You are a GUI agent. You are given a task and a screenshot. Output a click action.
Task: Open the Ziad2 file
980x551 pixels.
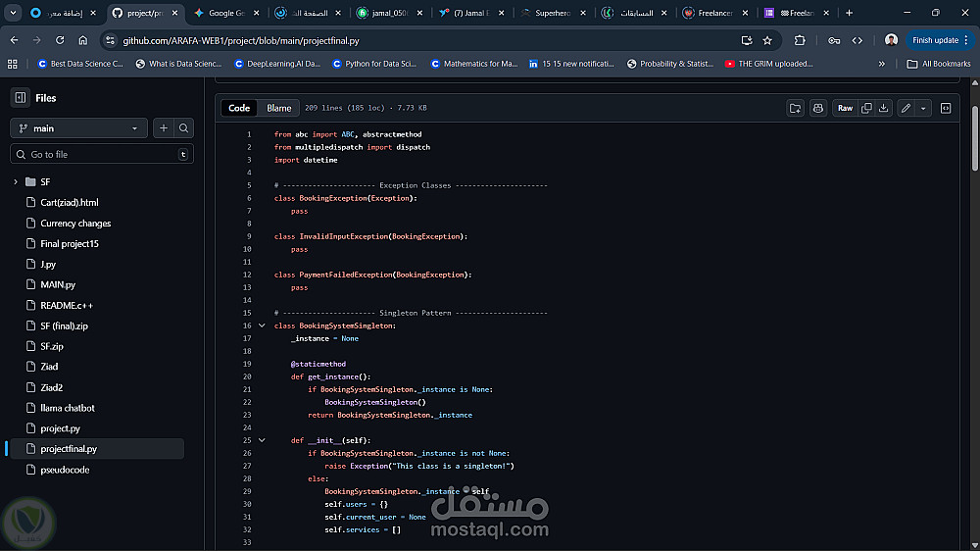[51, 387]
